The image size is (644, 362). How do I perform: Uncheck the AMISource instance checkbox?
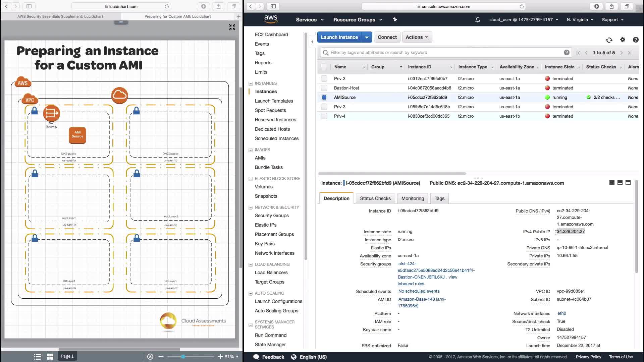pos(324,98)
